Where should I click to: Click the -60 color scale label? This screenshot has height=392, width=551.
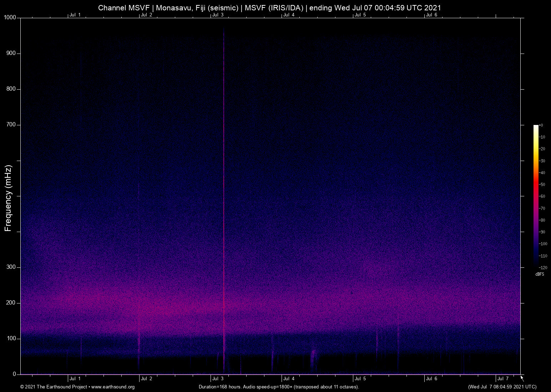(x=542, y=196)
